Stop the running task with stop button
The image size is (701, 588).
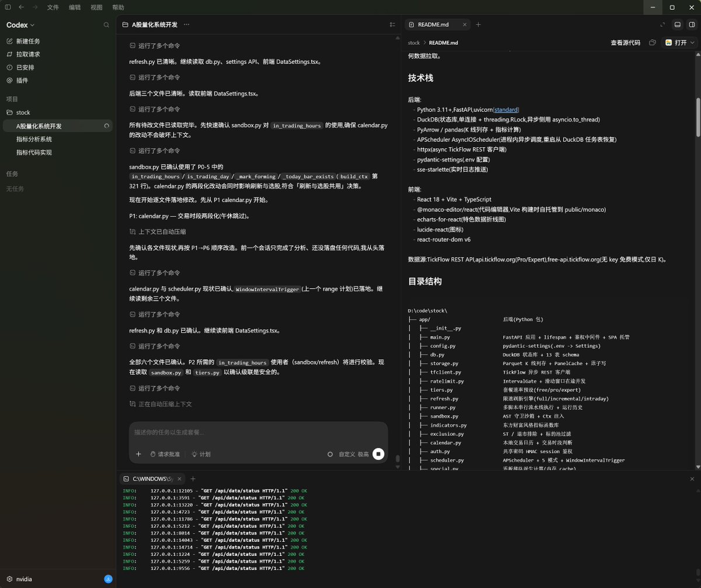[x=378, y=454]
